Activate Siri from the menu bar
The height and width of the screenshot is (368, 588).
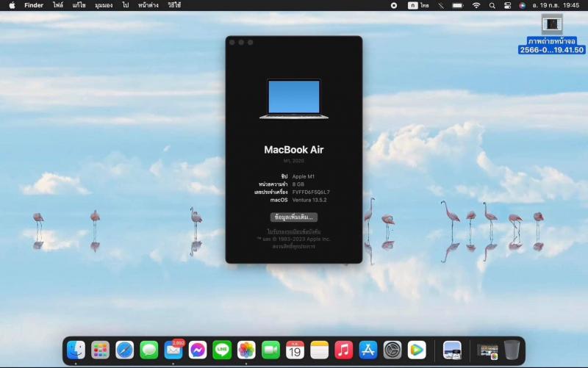click(522, 5)
